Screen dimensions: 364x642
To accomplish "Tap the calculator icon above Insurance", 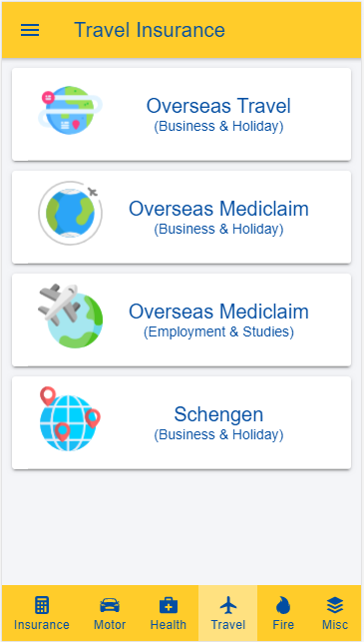I will (x=42, y=605).
